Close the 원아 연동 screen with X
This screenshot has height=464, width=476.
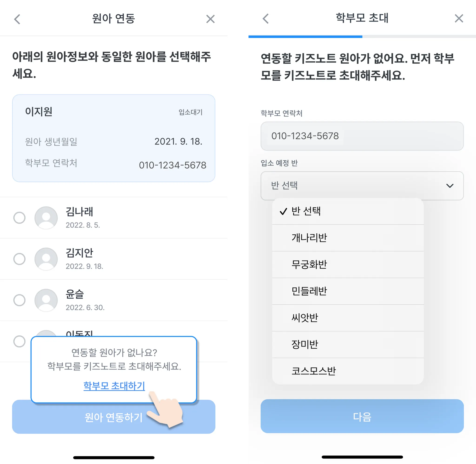tap(210, 19)
